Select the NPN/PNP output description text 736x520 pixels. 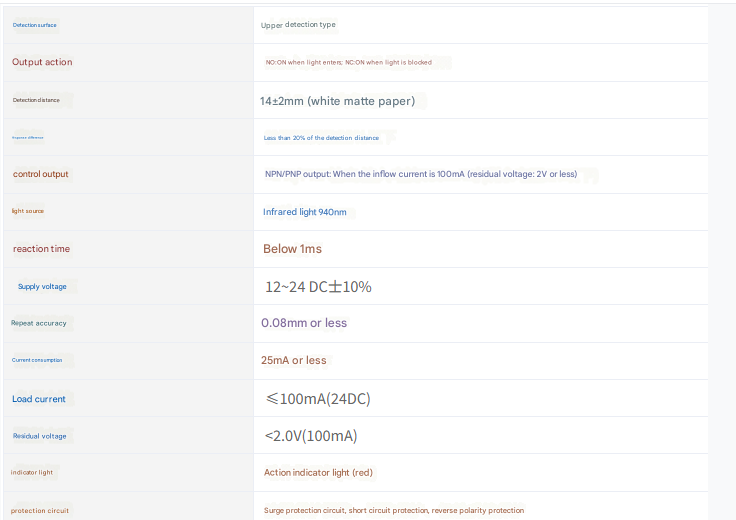pos(420,174)
